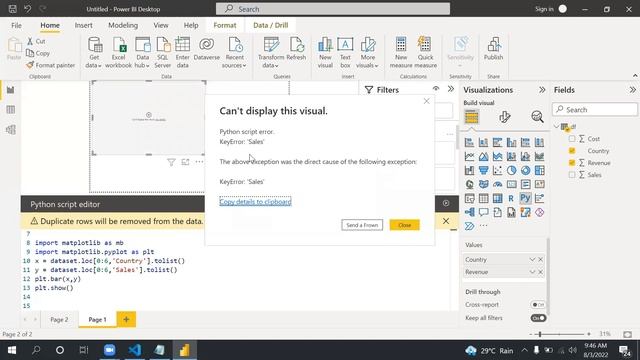Open Dataverse connector
Viewport: 640px width, 360px height.
click(207, 49)
